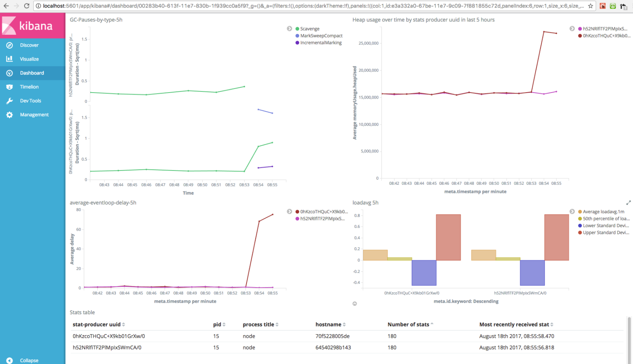Screen dimensions: 633x364
Task: Click the Stats table panel title
Action: [x=82, y=313]
